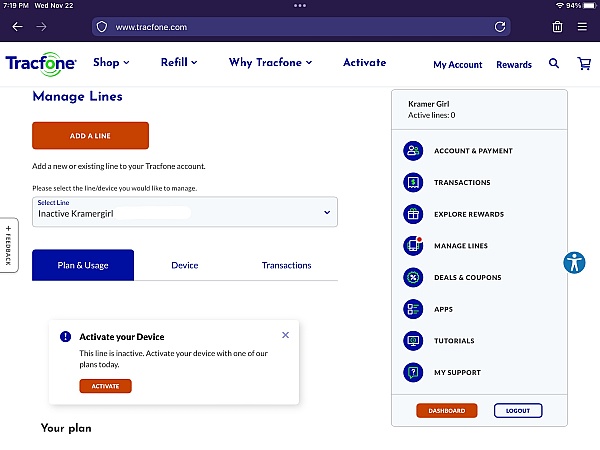Click the DASHBOARD button

(x=447, y=411)
